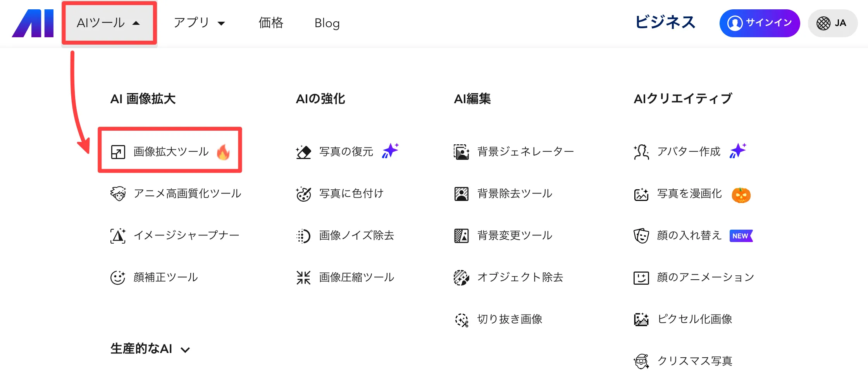The image size is (868, 391).
Task: Click the 顔の入れ替え mask icon
Action: click(641, 235)
